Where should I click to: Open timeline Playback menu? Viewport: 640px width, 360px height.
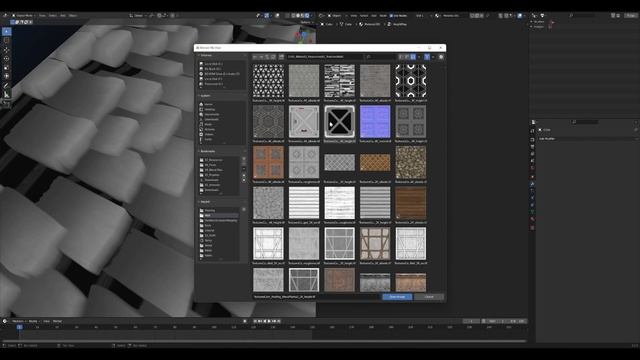[x=18, y=321]
